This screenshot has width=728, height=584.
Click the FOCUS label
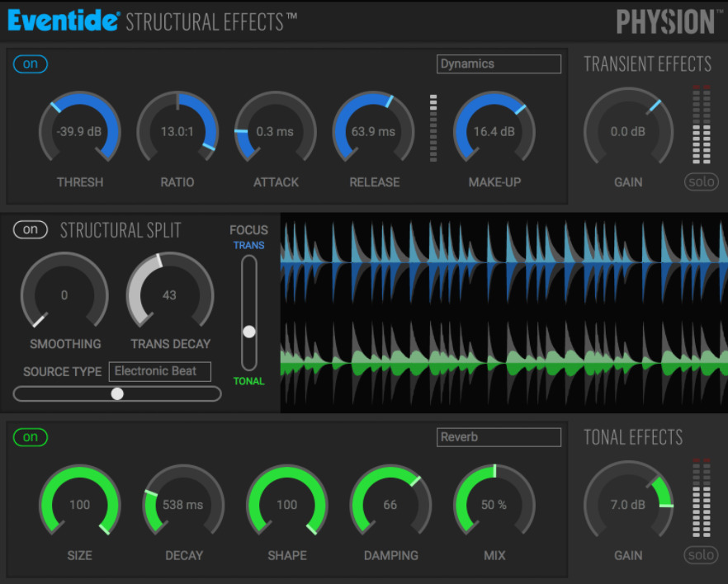(249, 230)
